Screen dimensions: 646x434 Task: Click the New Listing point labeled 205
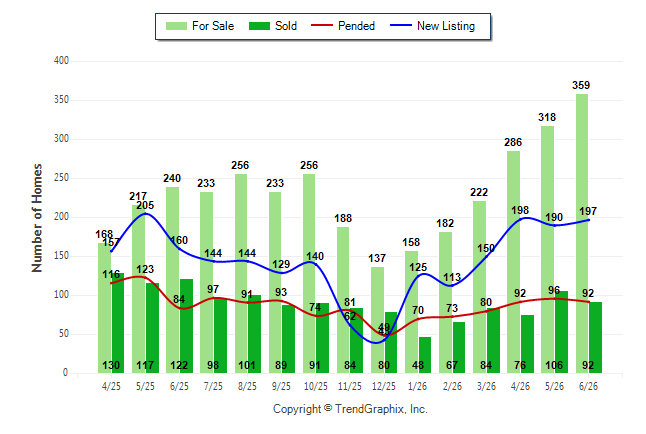pyautogui.click(x=145, y=213)
